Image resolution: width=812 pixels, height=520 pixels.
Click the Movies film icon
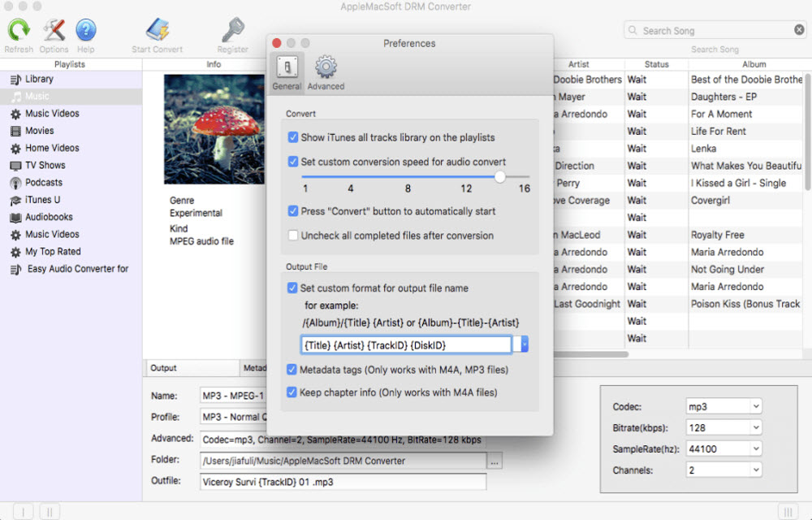click(x=15, y=131)
